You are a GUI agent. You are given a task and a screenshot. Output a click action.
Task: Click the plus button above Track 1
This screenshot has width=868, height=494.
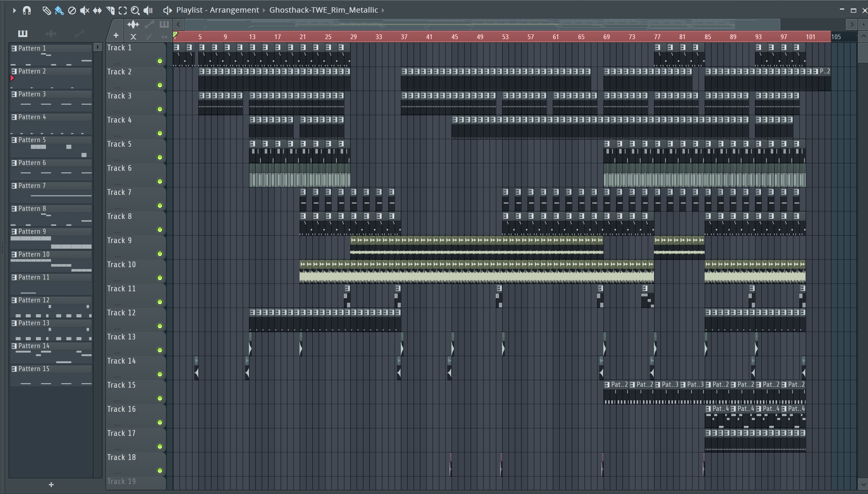[116, 35]
